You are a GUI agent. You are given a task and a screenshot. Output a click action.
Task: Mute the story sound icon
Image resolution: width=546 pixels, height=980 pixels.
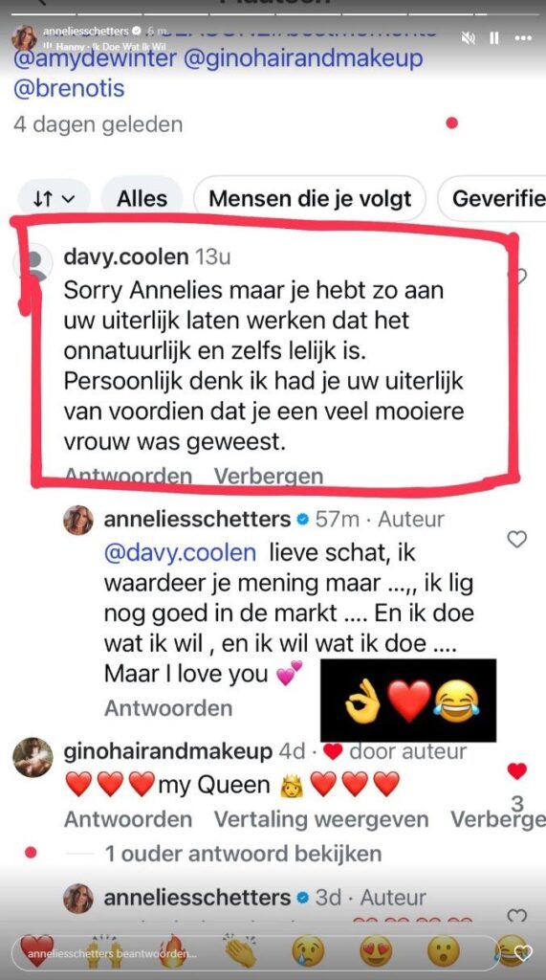point(468,38)
